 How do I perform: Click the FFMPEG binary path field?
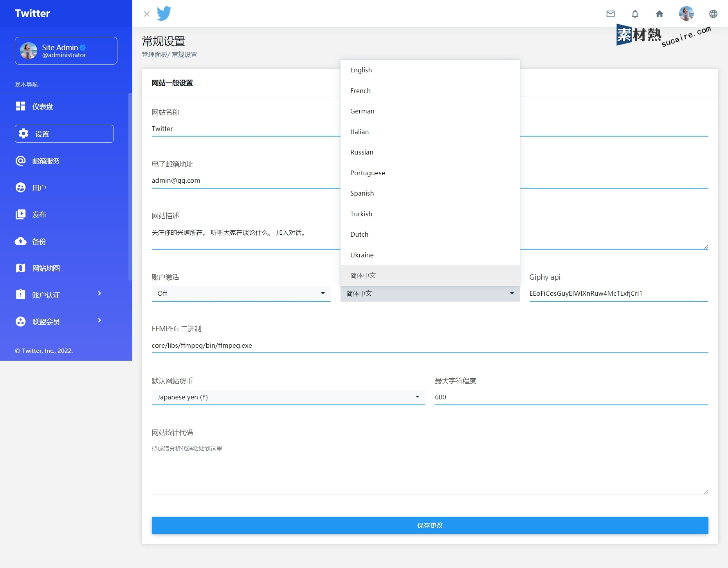(430, 345)
